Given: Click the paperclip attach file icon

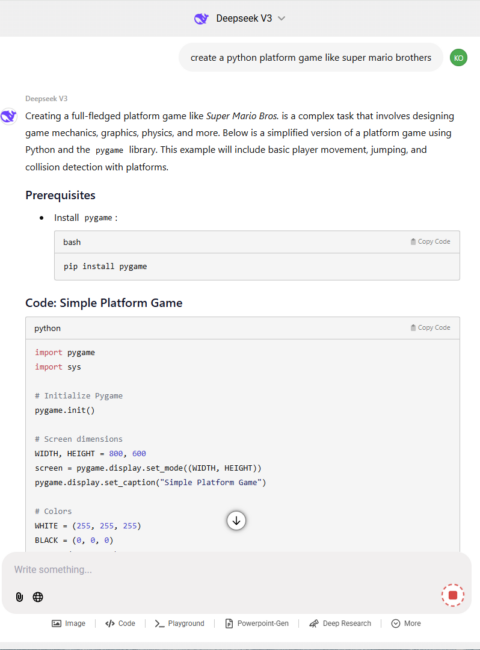Looking at the screenshot, I should point(19,597).
